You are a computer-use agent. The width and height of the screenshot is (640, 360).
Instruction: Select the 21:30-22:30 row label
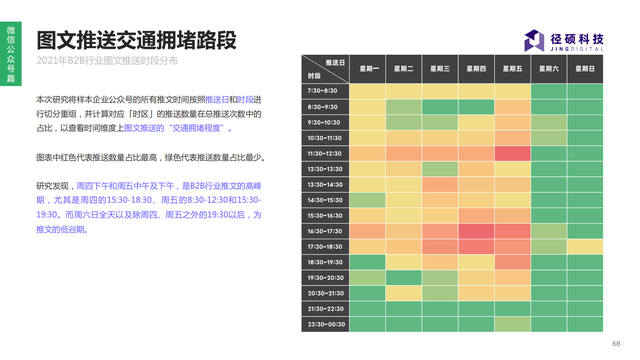point(325,309)
